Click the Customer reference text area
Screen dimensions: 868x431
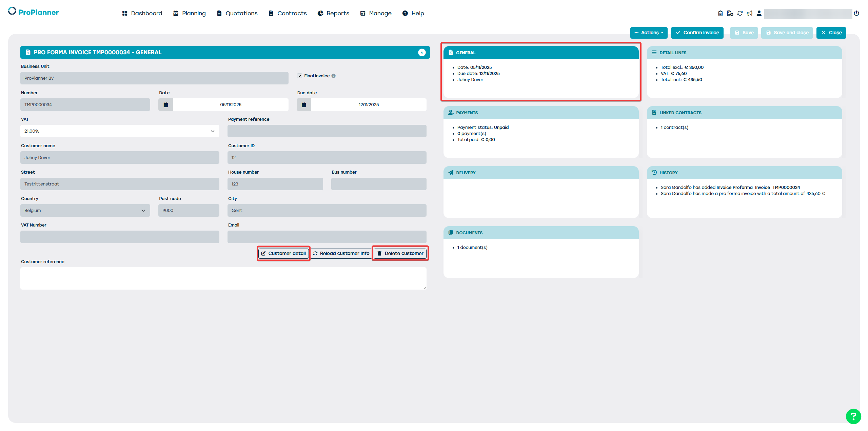pos(223,278)
